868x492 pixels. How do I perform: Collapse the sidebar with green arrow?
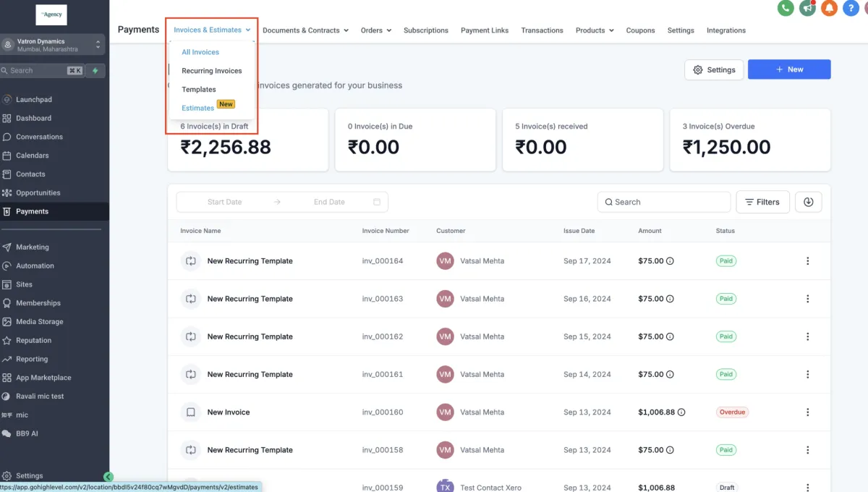coord(109,477)
